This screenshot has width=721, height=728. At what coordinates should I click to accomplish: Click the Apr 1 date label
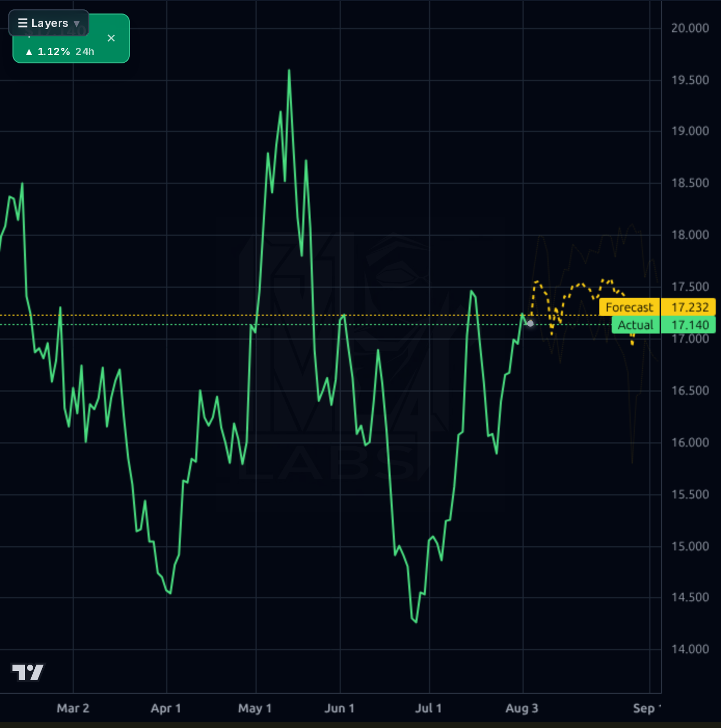tap(166, 708)
